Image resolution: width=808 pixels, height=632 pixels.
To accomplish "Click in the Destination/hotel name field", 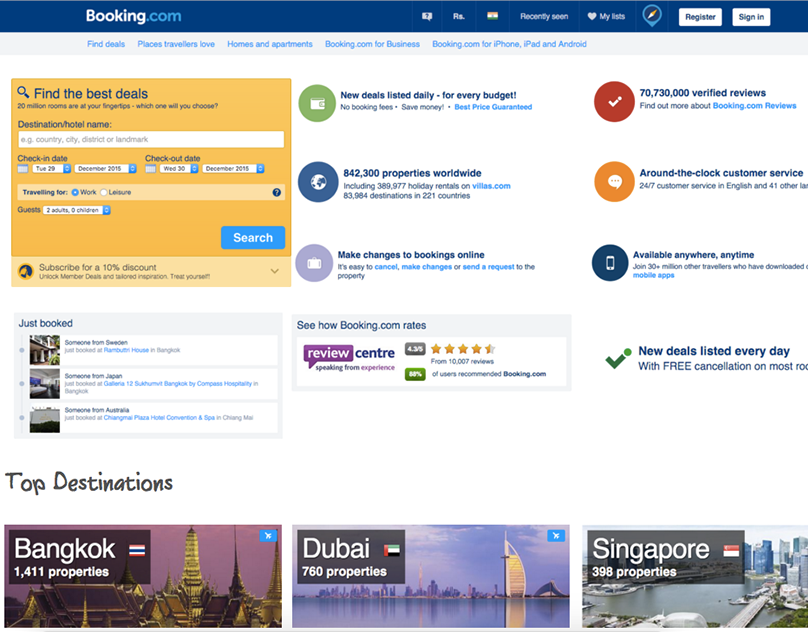I will point(151,139).
